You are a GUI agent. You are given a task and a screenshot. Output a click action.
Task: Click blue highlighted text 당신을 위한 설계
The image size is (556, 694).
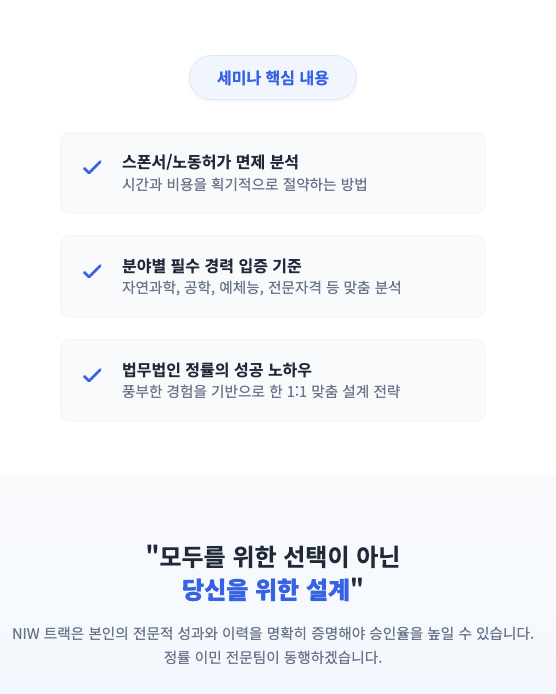pos(266,590)
